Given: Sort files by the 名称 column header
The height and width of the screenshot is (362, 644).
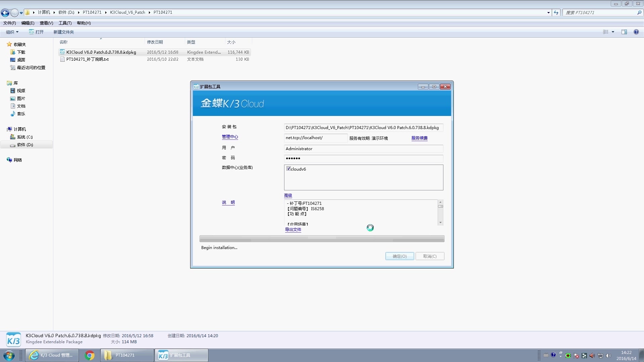Looking at the screenshot, I should point(63,42).
